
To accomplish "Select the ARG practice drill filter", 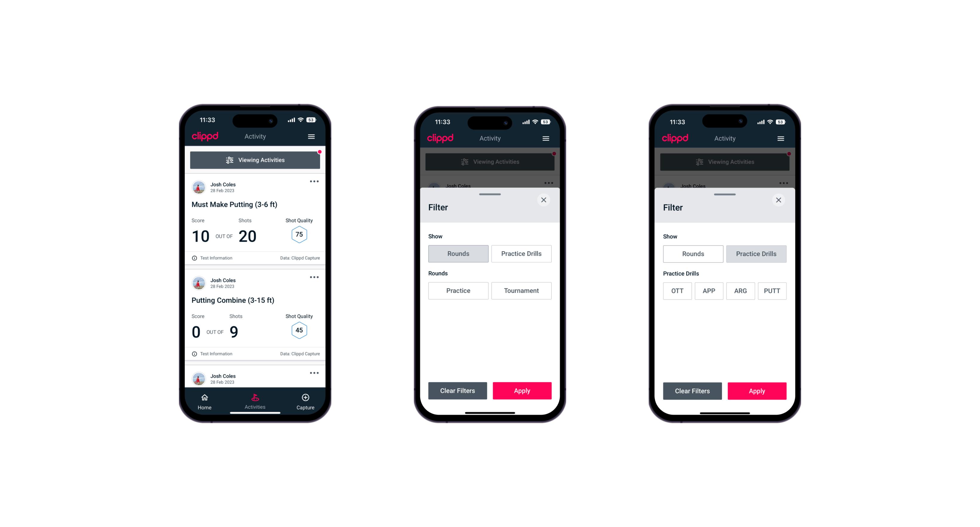I will coord(740,290).
